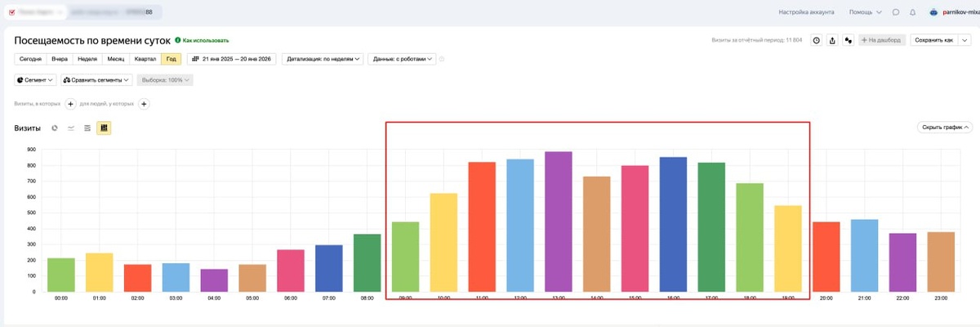Switch to bar column chart view icon

(104, 128)
